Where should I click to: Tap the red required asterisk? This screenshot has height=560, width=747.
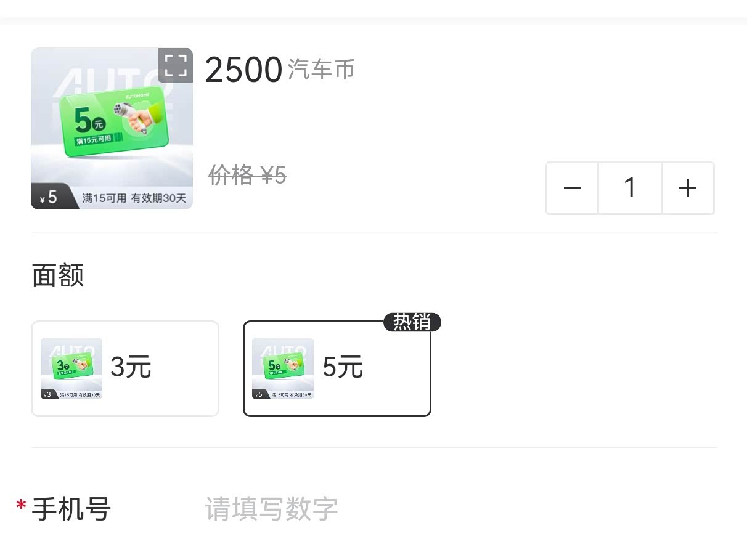point(22,506)
